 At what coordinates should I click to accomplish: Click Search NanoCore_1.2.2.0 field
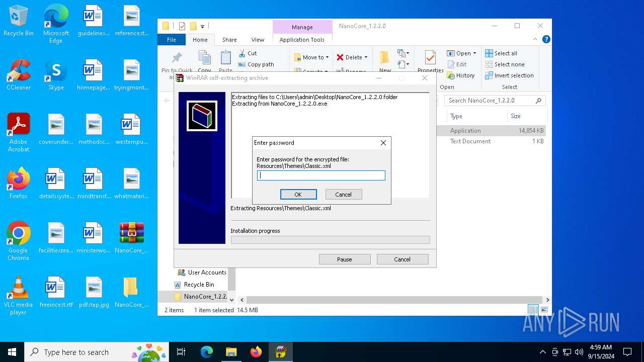coord(495,101)
